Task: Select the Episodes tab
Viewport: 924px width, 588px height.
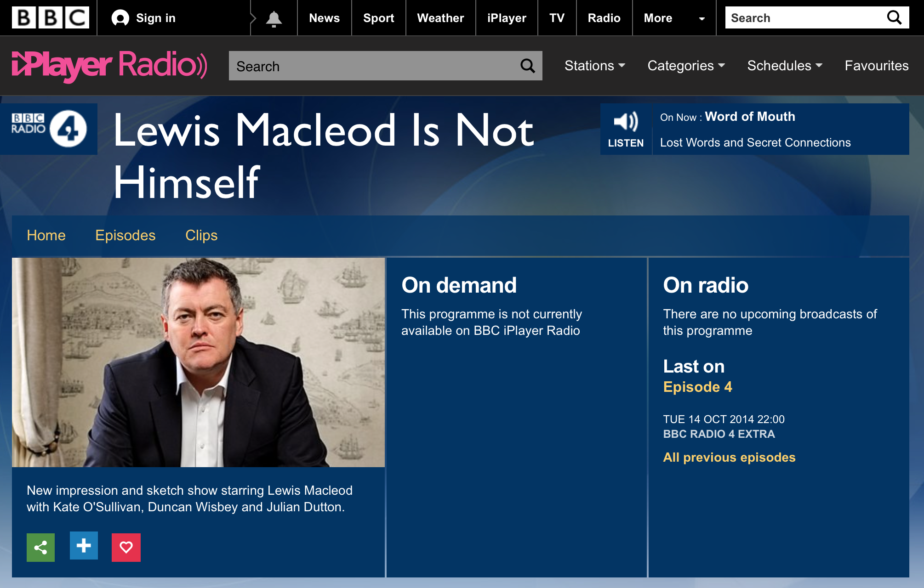Action: pyautogui.click(x=125, y=235)
